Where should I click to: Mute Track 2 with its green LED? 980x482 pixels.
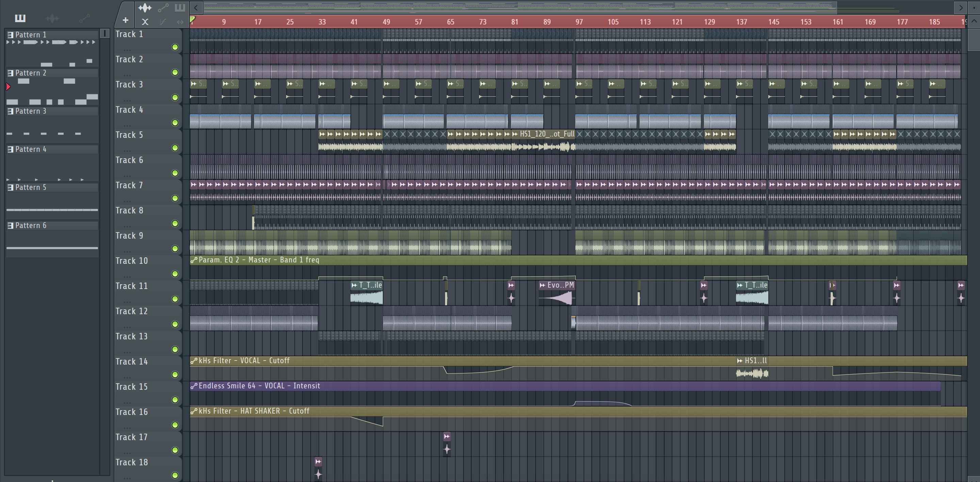pyautogui.click(x=175, y=72)
